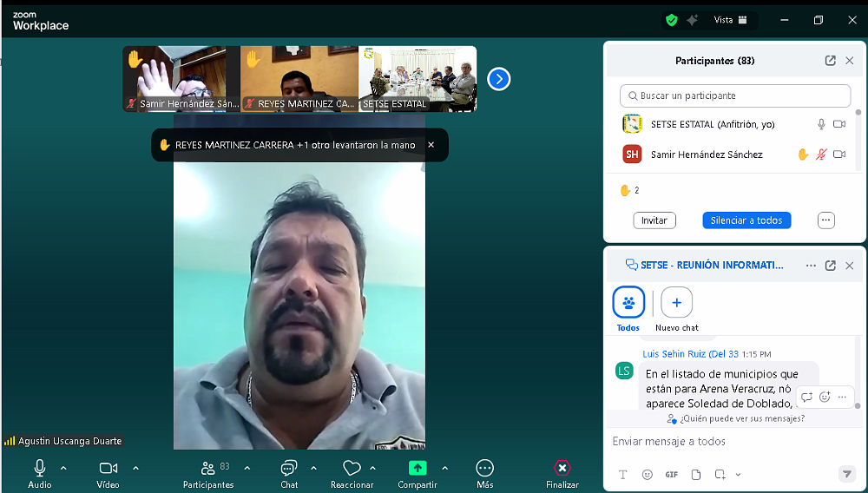Click the encryption shield icon
This screenshot has width=868, height=493.
click(671, 20)
